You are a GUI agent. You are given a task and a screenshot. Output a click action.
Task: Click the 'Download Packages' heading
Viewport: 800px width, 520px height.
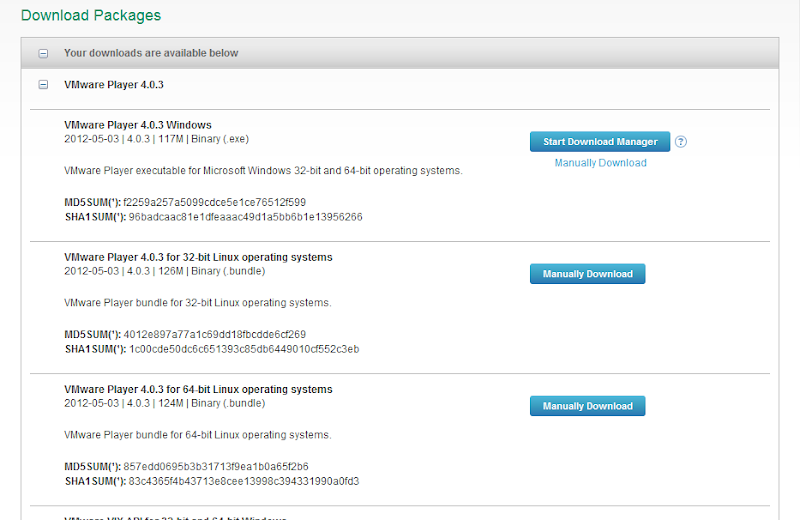(x=91, y=15)
